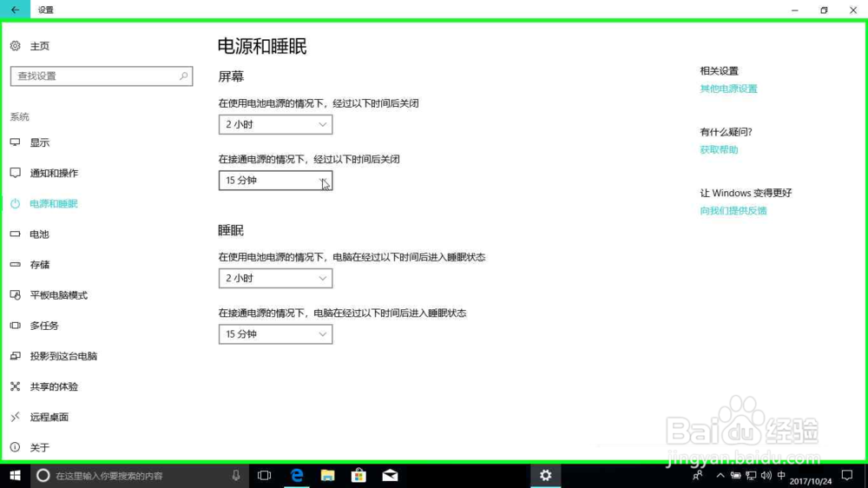Click the Notifications and actions icon
Image resolution: width=868 pixels, height=488 pixels.
point(15,173)
